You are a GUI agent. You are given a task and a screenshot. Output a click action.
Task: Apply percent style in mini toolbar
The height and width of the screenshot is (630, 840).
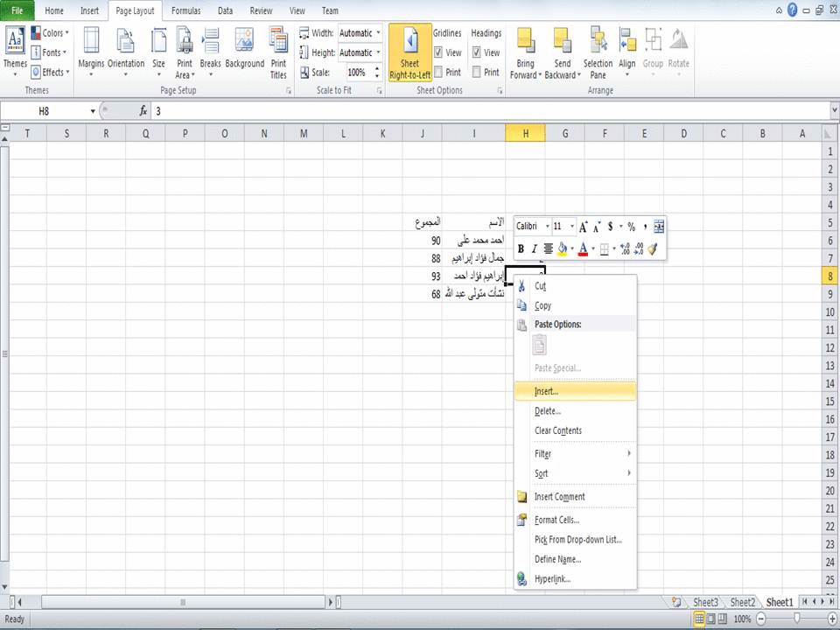point(632,227)
